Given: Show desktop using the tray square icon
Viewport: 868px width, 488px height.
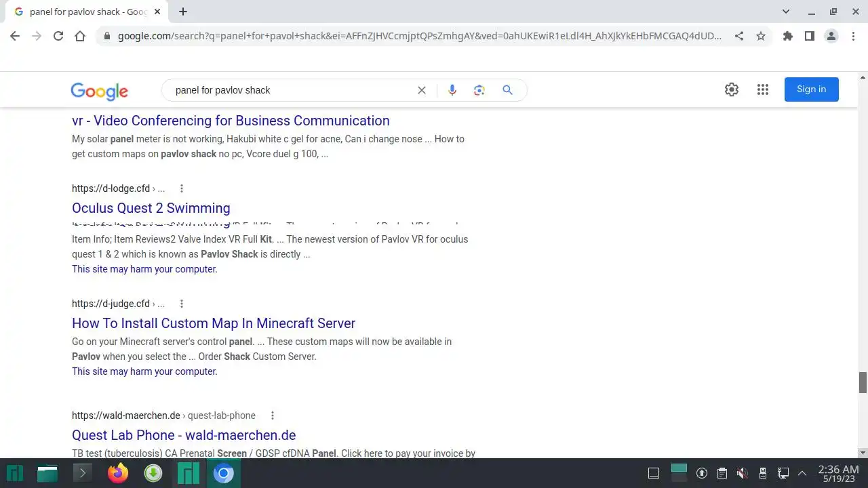Looking at the screenshot, I should click(x=654, y=473).
